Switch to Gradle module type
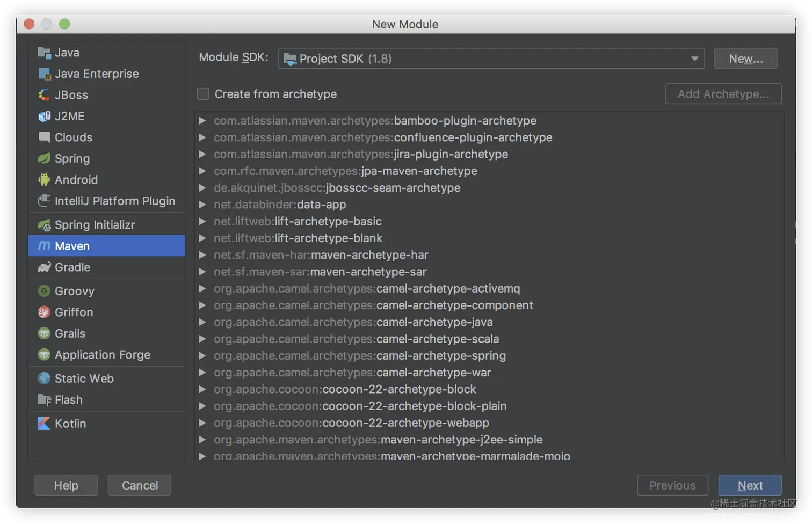The height and width of the screenshot is (524, 812). [106, 267]
